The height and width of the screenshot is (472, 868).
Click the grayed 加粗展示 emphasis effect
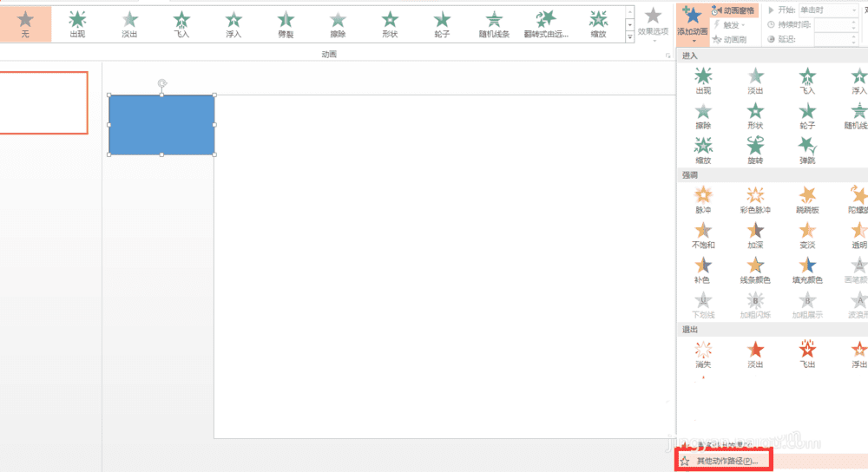tap(807, 305)
